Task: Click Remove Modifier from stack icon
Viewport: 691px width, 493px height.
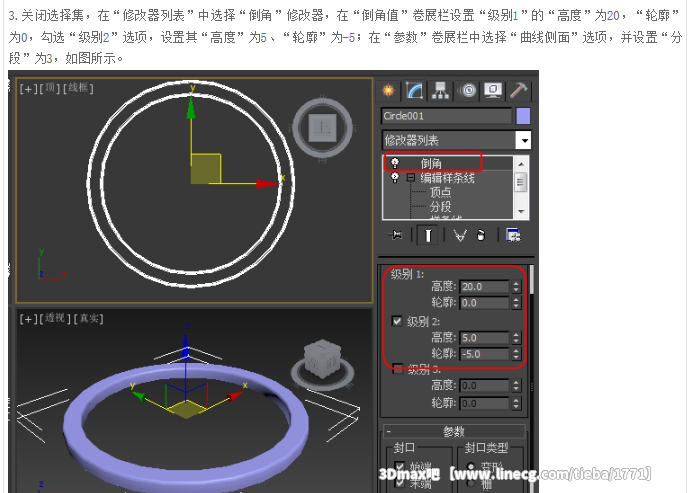Action: click(481, 236)
